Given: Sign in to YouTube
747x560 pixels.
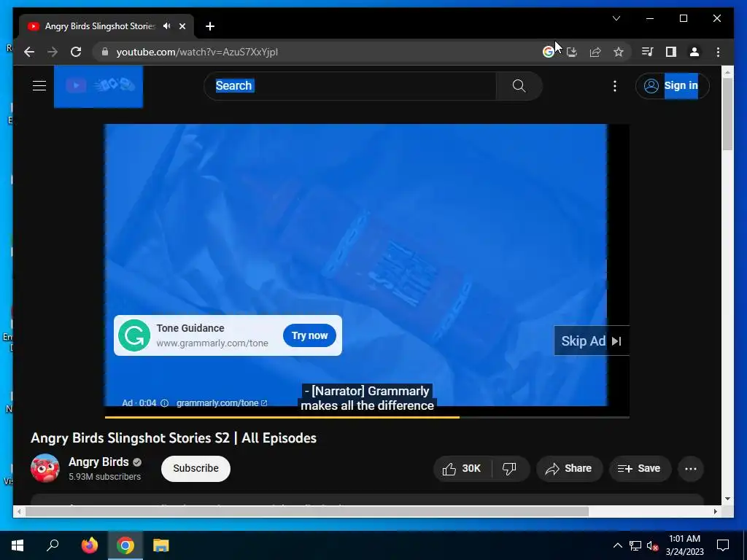Looking at the screenshot, I should point(672,86).
